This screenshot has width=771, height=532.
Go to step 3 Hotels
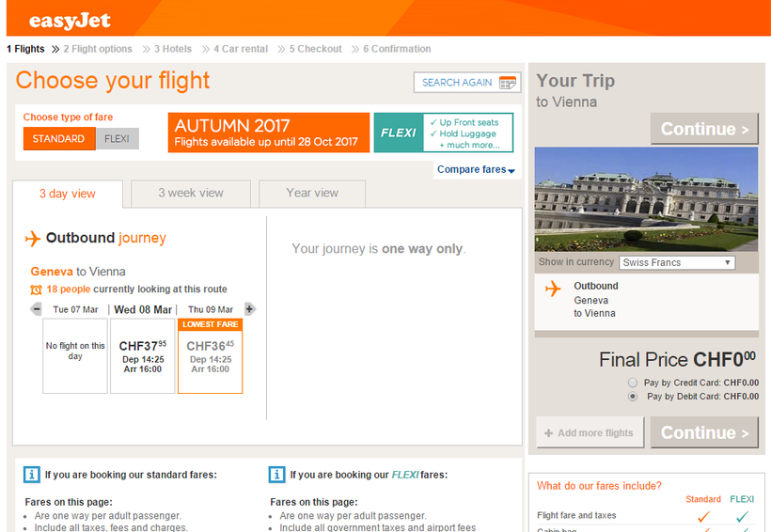click(x=173, y=49)
